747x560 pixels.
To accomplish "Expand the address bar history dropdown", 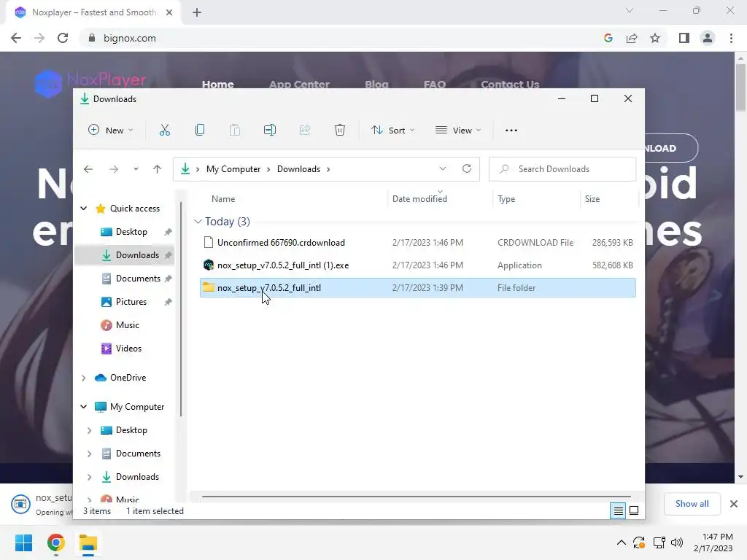I will point(443,168).
